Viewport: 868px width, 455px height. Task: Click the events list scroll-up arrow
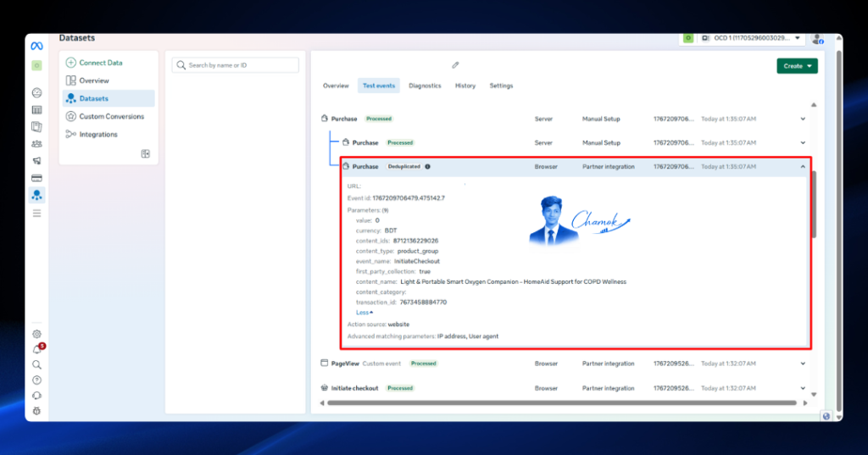pos(814,105)
